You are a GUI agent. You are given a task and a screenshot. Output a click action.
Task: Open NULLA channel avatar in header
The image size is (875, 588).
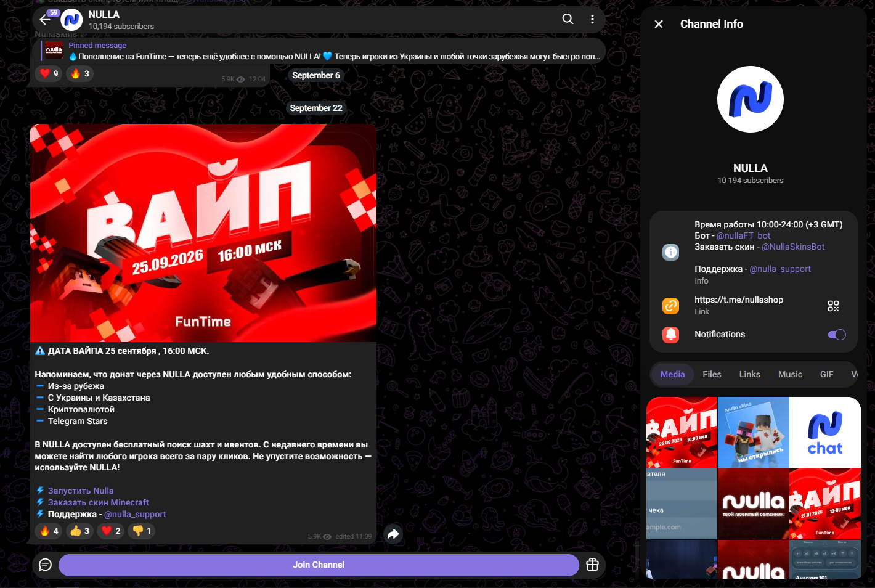point(71,20)
